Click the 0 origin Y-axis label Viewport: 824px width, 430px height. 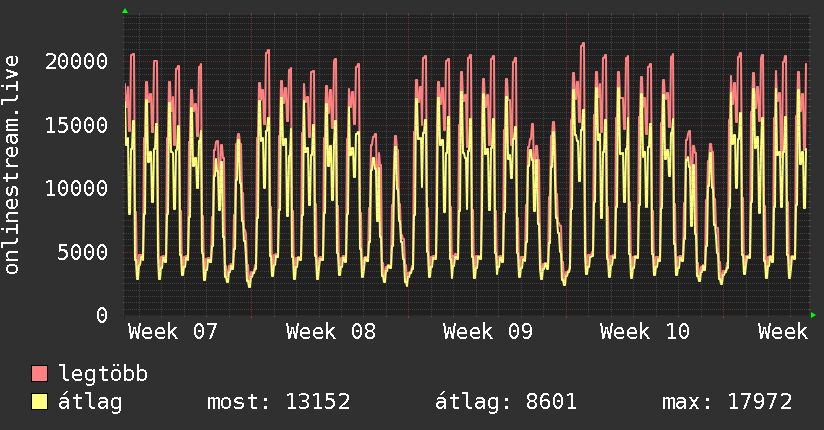pos(101,315)
